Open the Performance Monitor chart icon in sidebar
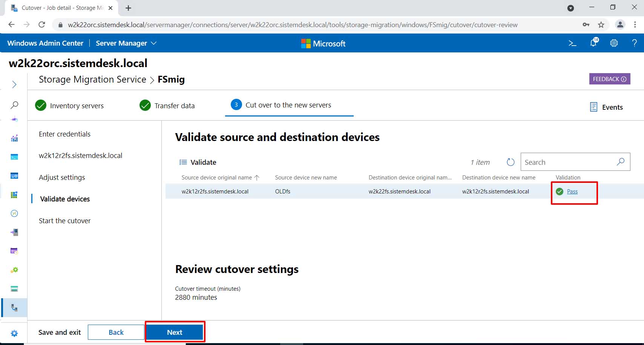The width and height of the screenshot is (644, 345). point(14,138)
